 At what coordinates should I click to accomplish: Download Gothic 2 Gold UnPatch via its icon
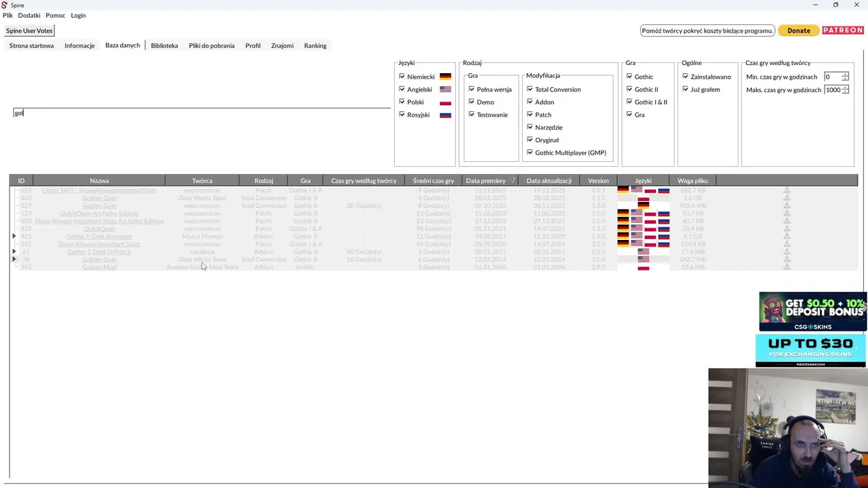[x=787, y=251]
